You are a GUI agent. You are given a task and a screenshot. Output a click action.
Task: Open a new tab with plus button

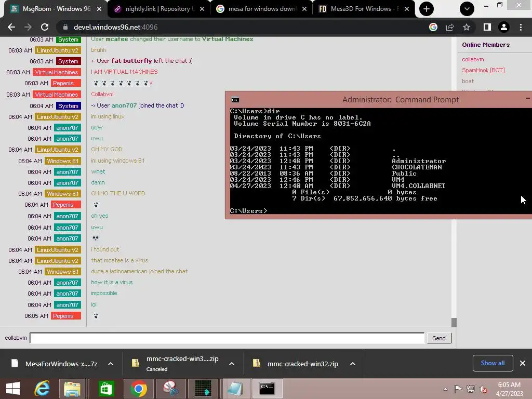tap(427, 9)
